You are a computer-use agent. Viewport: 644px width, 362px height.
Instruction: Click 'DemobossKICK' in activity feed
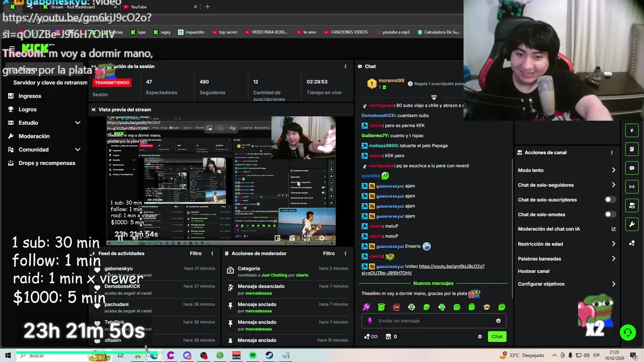pyautogui.click(x=122, y=287)
